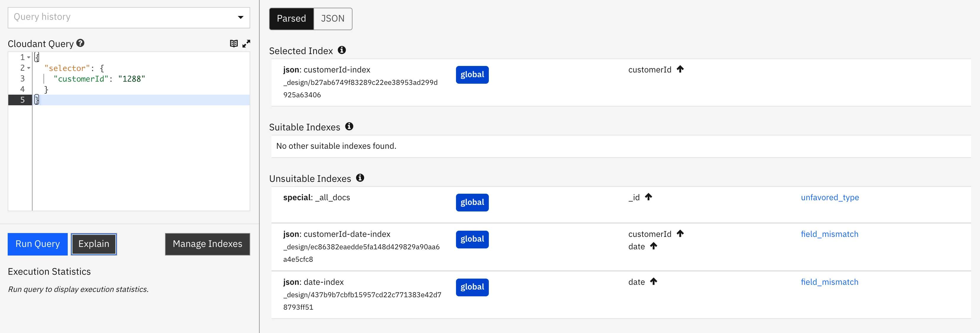Image resolution: width=980 pixels, height=333 pixels.
Task: Expand the query editor to fullscreen
Action: point(247,43)
